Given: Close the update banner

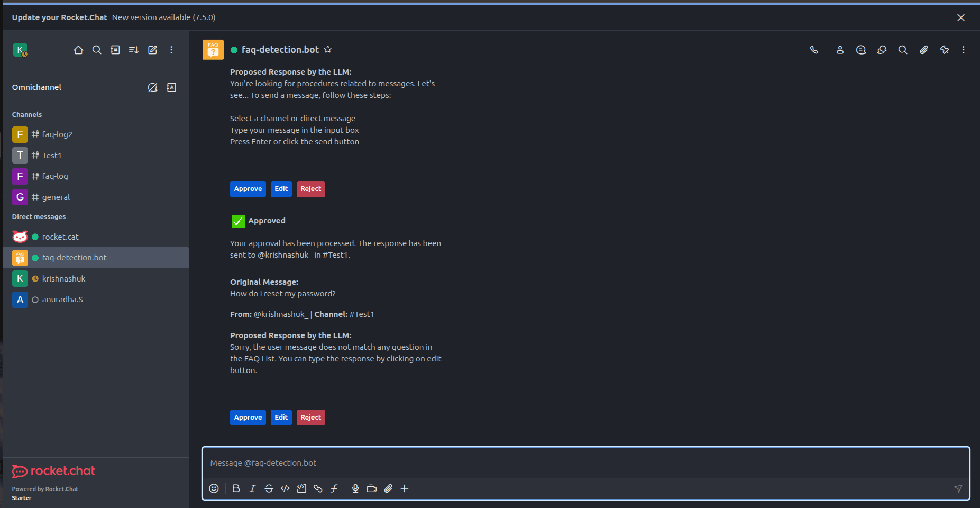Looking at the screenshot, I should click(x=961, y=17).
